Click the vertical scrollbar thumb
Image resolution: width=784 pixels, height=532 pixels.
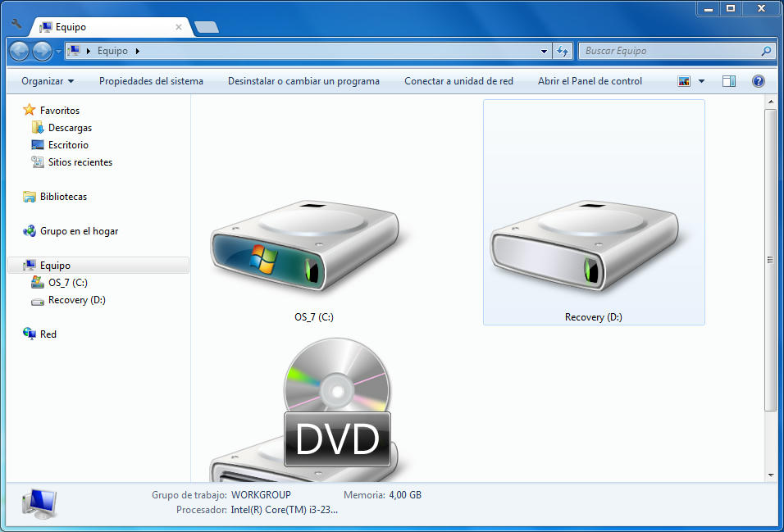coord(771,260)
